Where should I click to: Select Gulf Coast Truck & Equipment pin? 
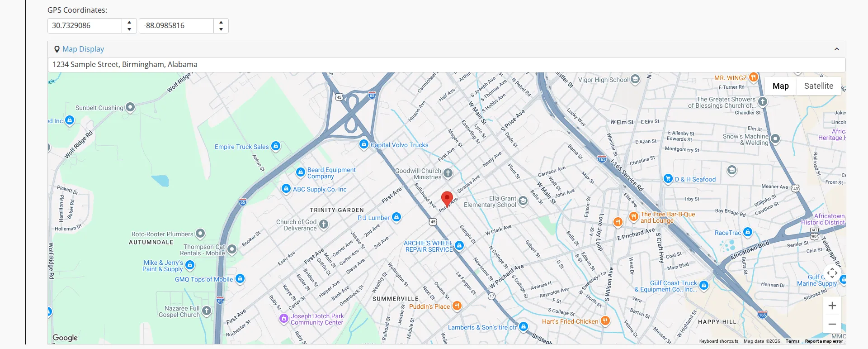tap(704, 285)
